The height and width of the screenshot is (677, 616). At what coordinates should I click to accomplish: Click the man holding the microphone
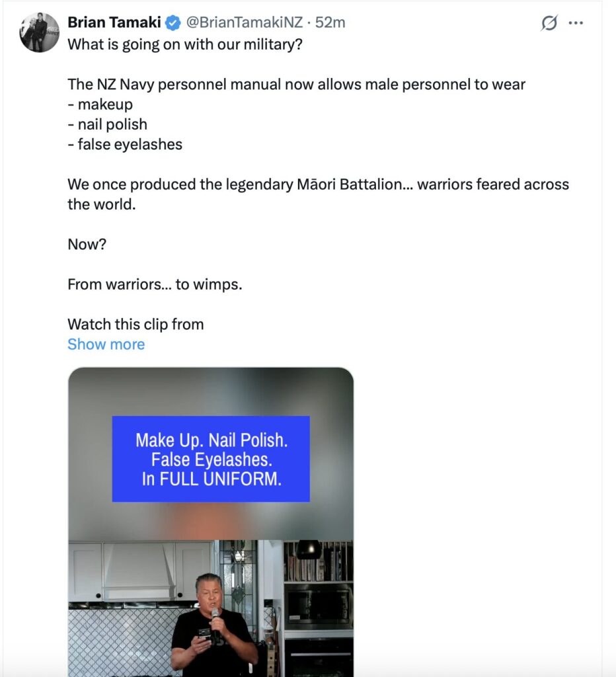(213, 625)
